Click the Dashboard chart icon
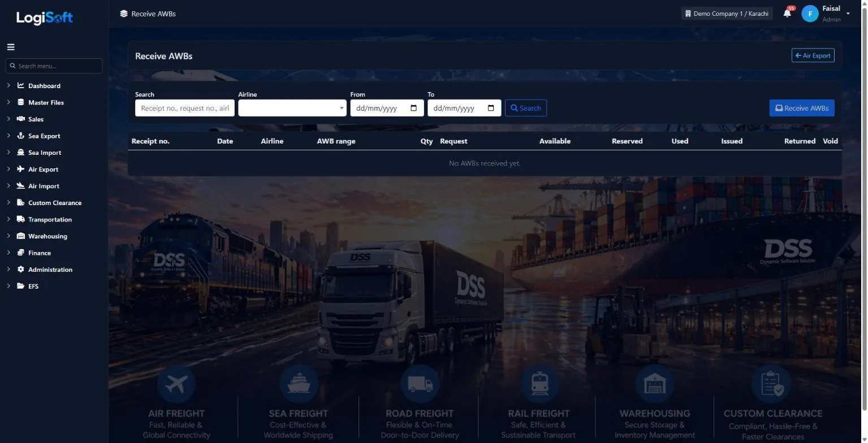Image resolution: width=868 pixels, height=443 pixels. point(21,86)
